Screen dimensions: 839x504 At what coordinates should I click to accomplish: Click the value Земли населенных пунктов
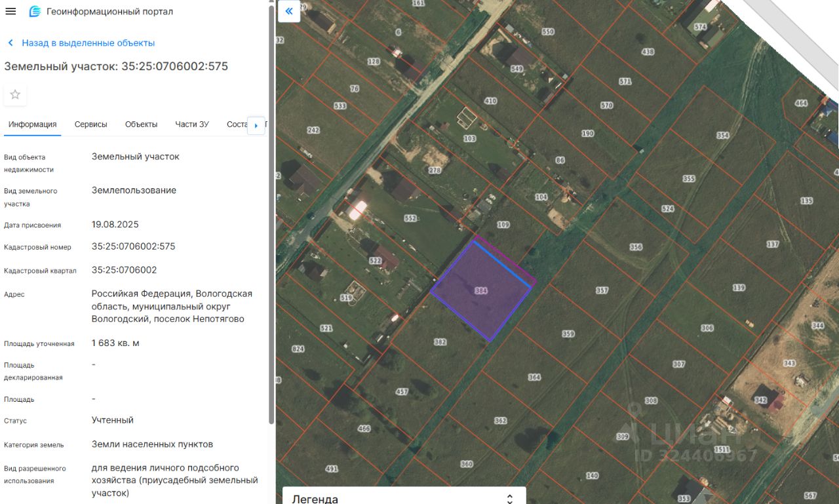tap(152, 444)
